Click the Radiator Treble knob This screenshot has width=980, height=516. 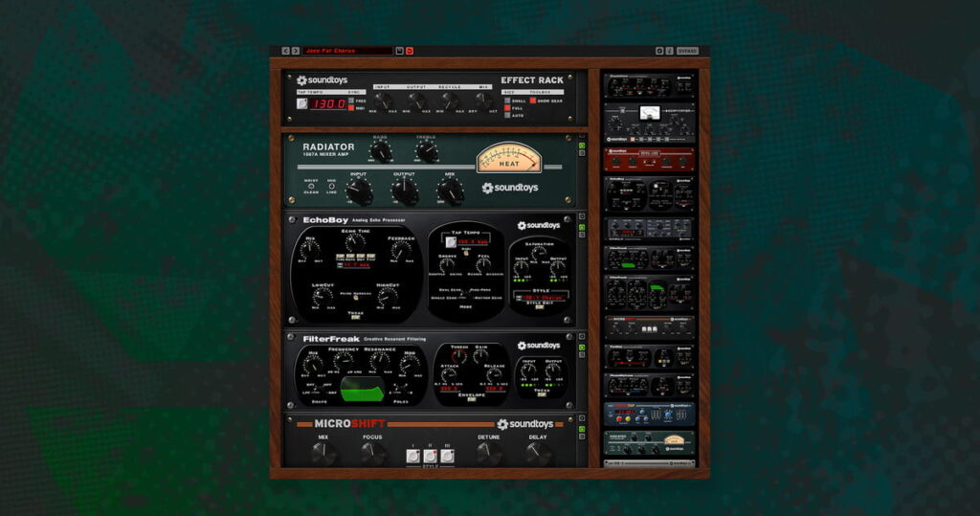click(x=426, y=151)
